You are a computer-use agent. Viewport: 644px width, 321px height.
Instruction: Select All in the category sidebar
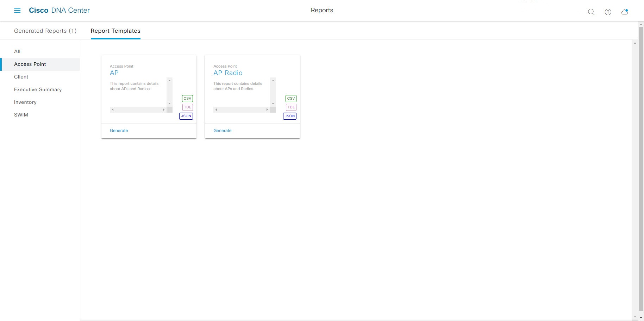(17, 51)
